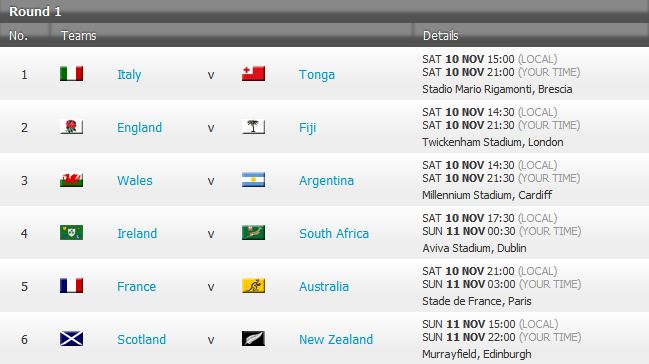
Task: Open the New Zealand team link
Action: 336,340
